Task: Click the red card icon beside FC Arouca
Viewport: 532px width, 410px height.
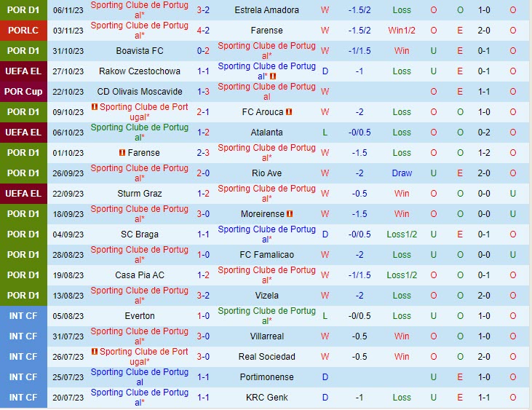Action: 289,112
